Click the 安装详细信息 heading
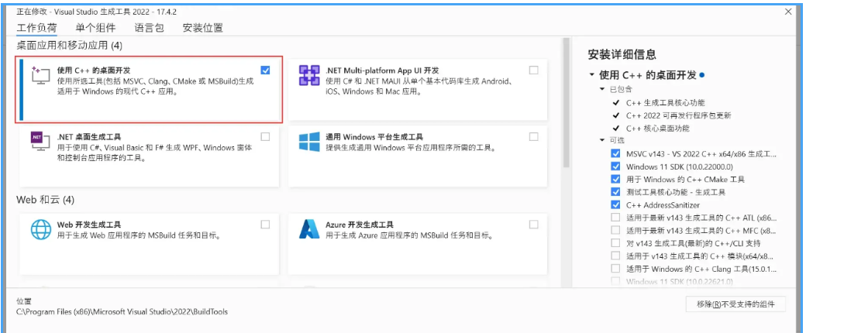 click(x=622, y=54)
